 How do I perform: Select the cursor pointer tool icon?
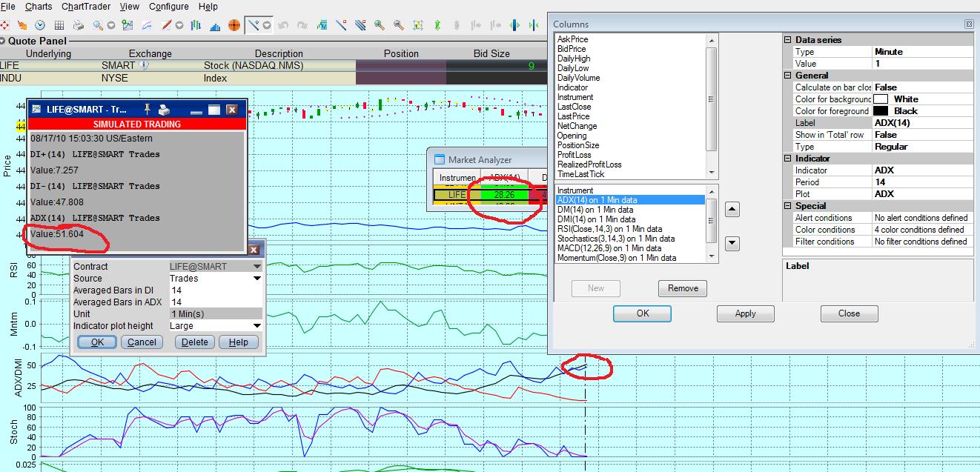pos(254,25)
